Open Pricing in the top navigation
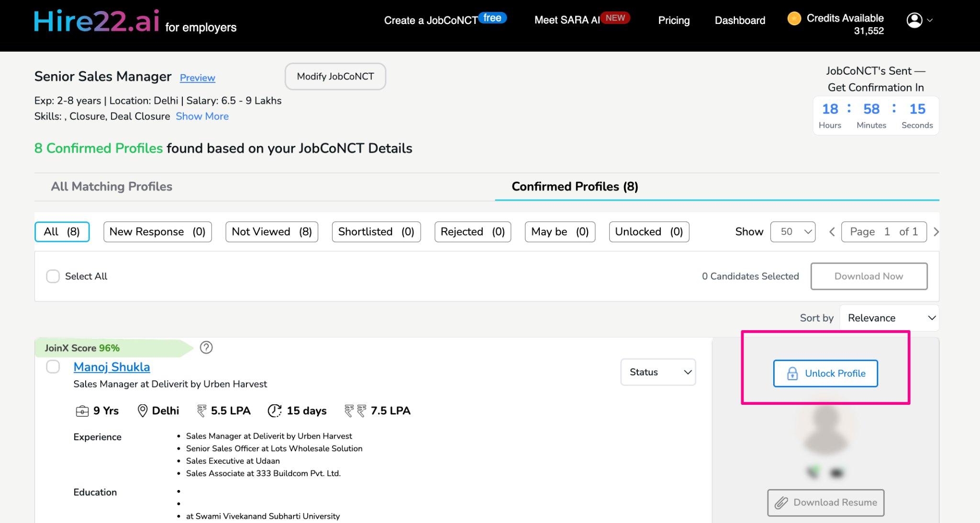Screen dimensions: 980x523 (x=674, y=21)
